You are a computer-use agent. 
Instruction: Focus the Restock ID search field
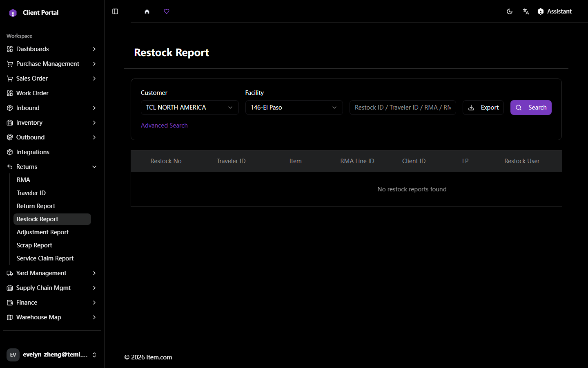coord(403,108)
